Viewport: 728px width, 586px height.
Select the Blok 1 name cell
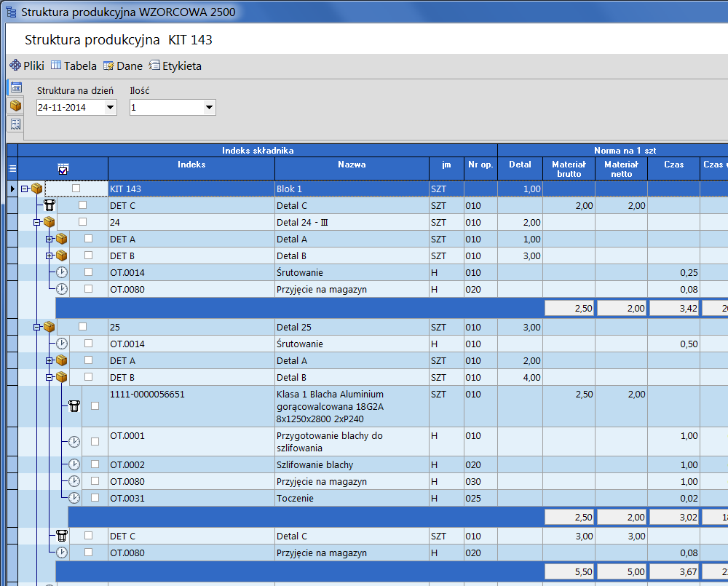pos(352,189)
